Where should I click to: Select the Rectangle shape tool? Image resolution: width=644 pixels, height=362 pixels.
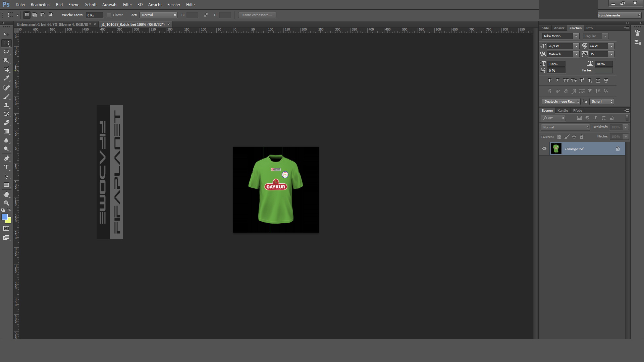tap(6, 185)
